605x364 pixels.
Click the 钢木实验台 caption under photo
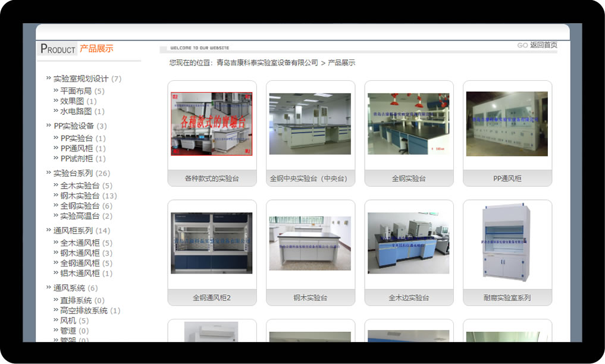[310, 297]
